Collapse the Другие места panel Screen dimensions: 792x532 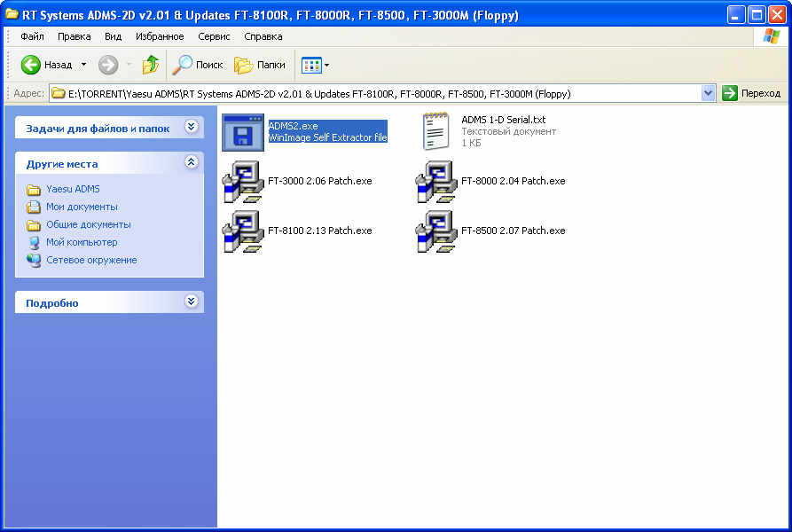[191, 162]
